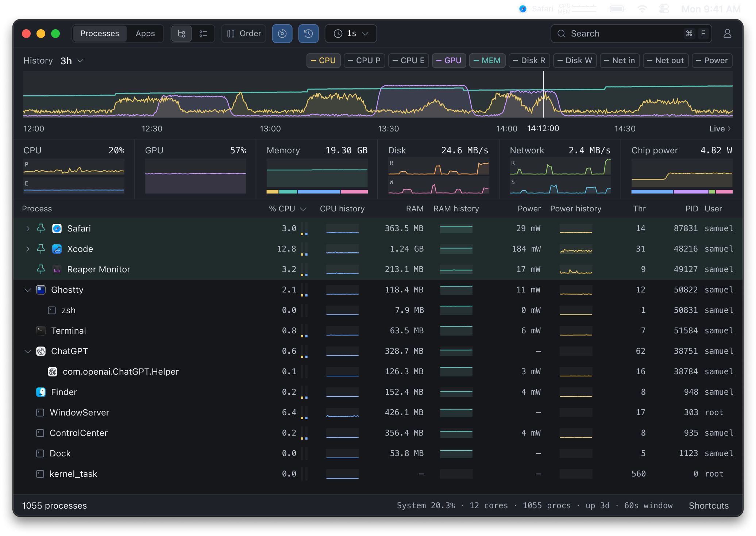Image resolution: width=756 pixels, height=536 pixels.
Task: Click Wi-Fi icon in menu bar
Action: pyautogui.click(x=642, y=9)
